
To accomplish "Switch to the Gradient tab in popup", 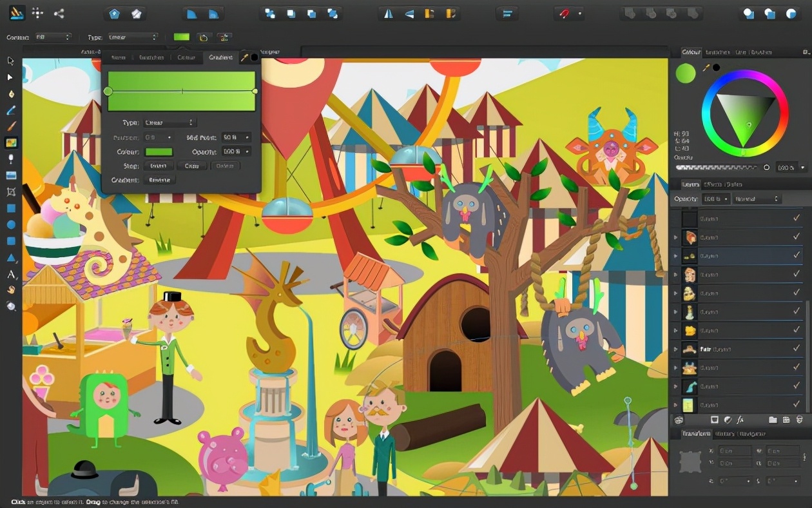I will 220,57.
